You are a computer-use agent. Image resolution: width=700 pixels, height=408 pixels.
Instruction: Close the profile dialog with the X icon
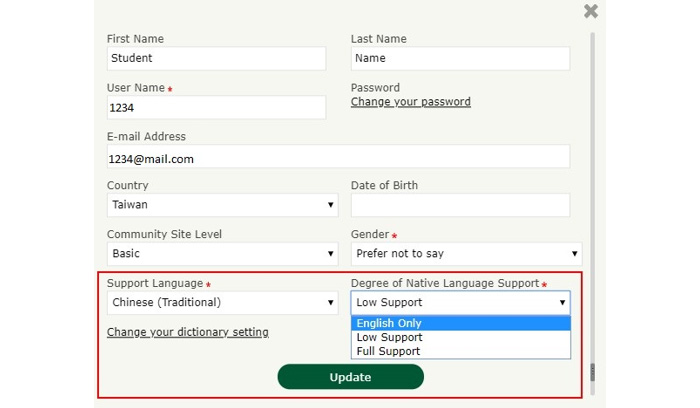click(x=591, y=11)
